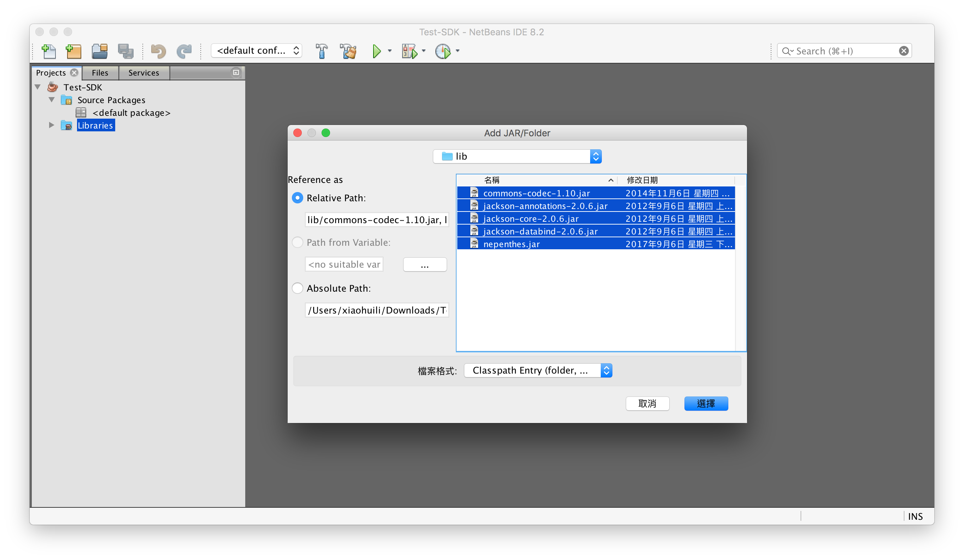Viewport: 964px width, 560px height.
Task: Click the Save All toolbar icon
Action: [x=125, y=51]
